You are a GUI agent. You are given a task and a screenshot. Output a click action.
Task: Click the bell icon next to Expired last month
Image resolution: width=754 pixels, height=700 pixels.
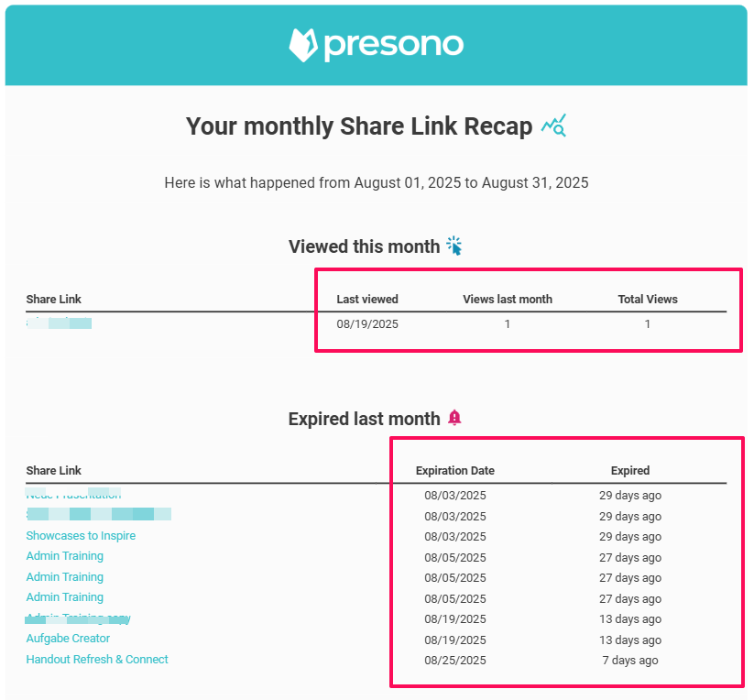click(x=455, y=418)
